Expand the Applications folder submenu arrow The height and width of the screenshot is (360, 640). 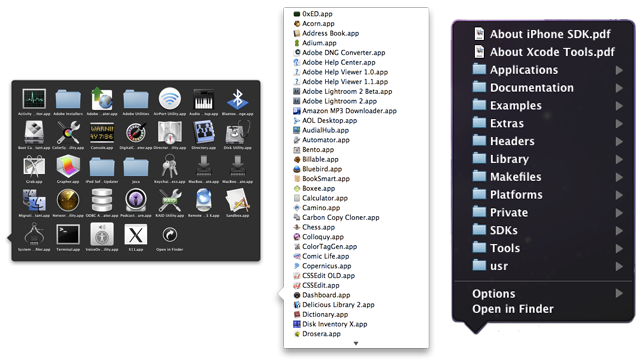pos(619,70)
